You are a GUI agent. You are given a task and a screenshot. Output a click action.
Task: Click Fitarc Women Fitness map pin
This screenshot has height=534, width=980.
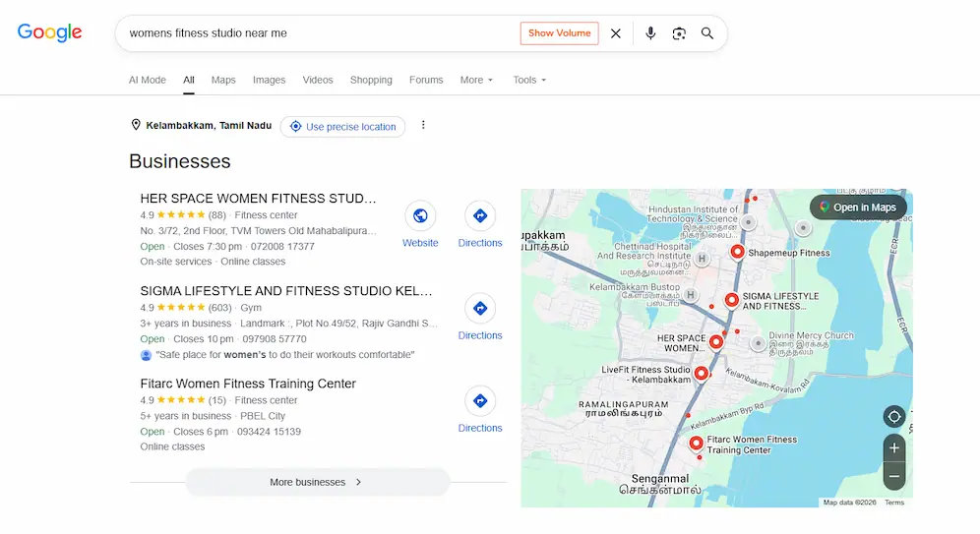tap(696, 443)
